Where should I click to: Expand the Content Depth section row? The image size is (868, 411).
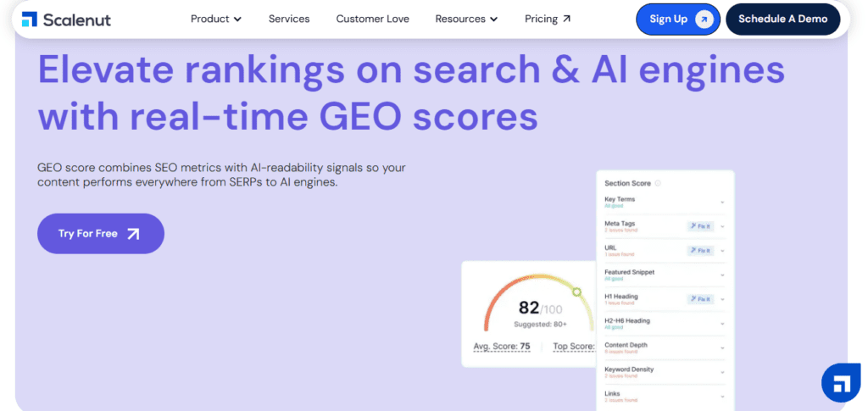point(722,347)
